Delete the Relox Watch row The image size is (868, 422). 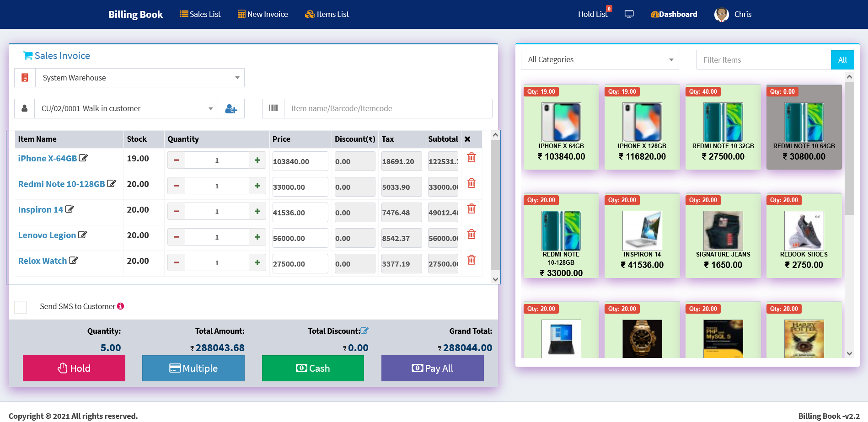coord(472,260)
